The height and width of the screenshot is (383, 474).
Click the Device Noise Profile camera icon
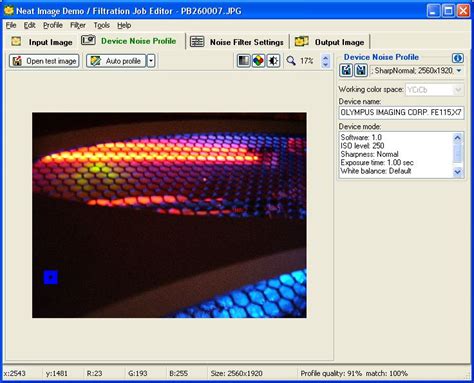click(88, 40)
